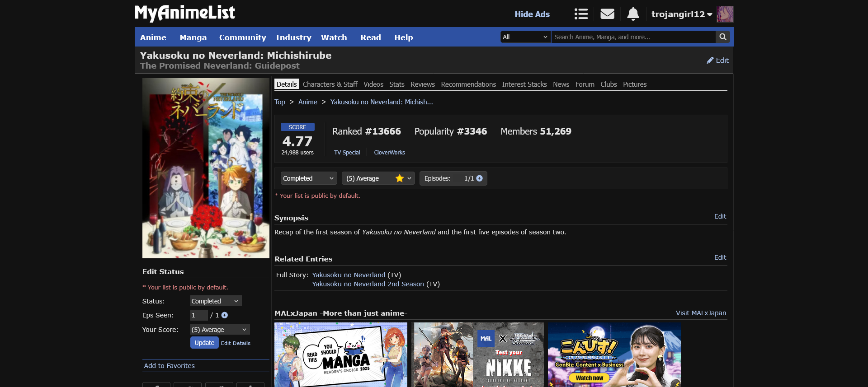Open the notifications bell icon
This screenshot has height=387, width=868.
point(633,14)
